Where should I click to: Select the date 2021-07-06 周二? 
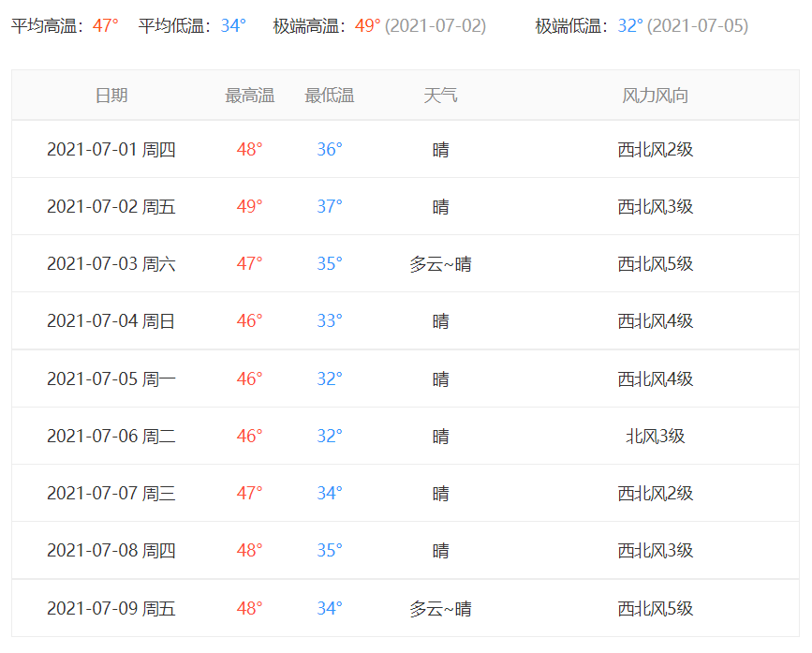click(111, 436)
